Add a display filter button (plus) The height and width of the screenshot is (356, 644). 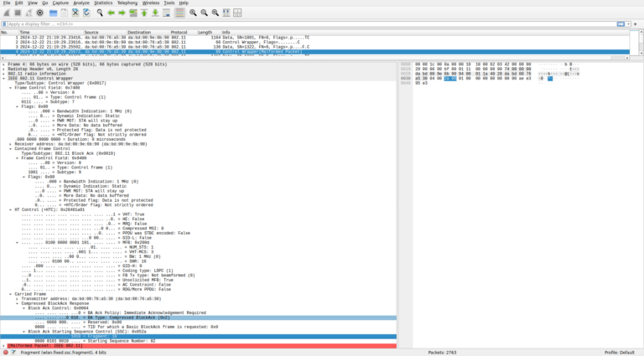[x=636, y=24]
